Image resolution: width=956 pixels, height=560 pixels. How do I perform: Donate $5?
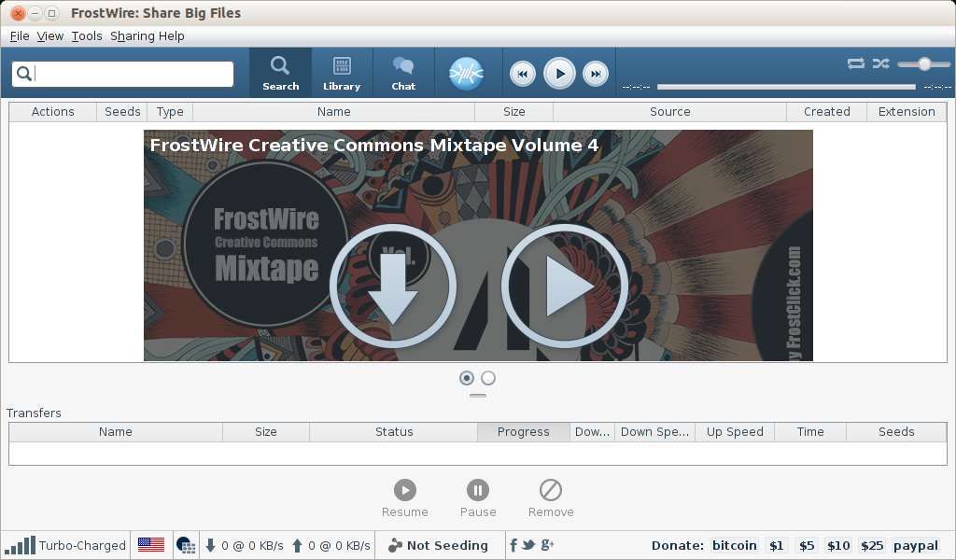coord(807,545)
